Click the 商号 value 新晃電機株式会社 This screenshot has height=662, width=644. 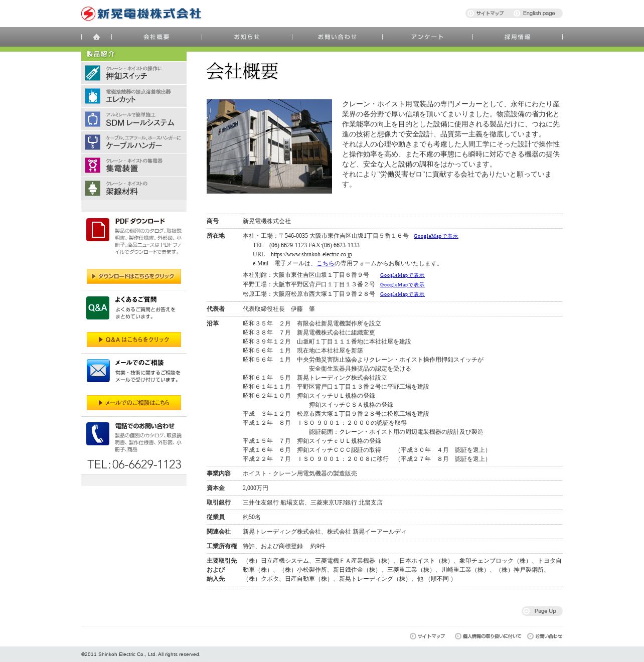267,221
